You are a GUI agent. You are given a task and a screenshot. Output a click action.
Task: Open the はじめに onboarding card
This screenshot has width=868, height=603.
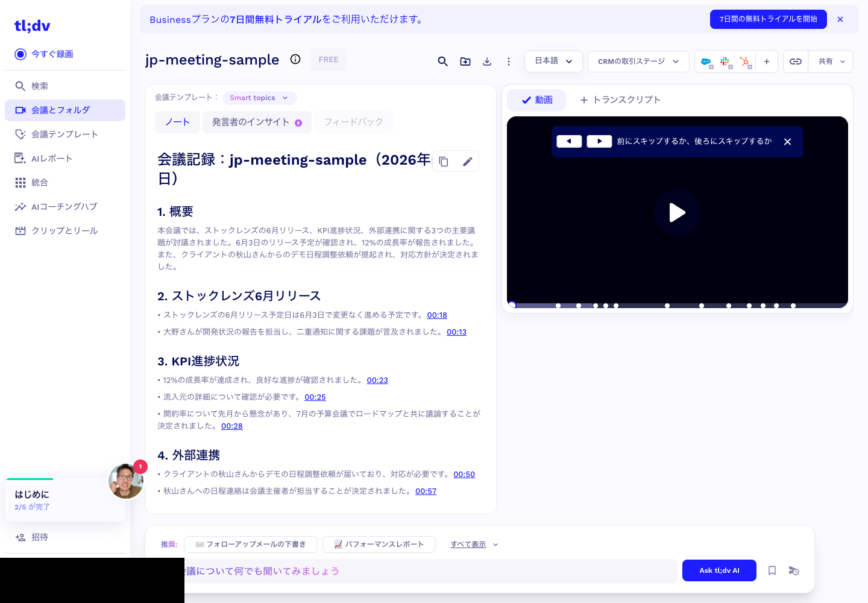click(x=65, y=500)
